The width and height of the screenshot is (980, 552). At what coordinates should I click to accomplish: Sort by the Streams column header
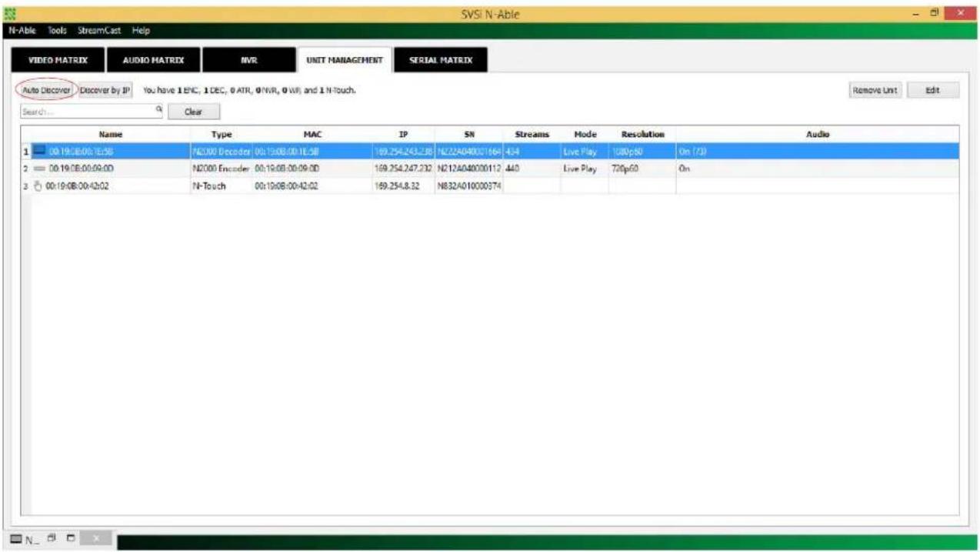tap(531, 134)
